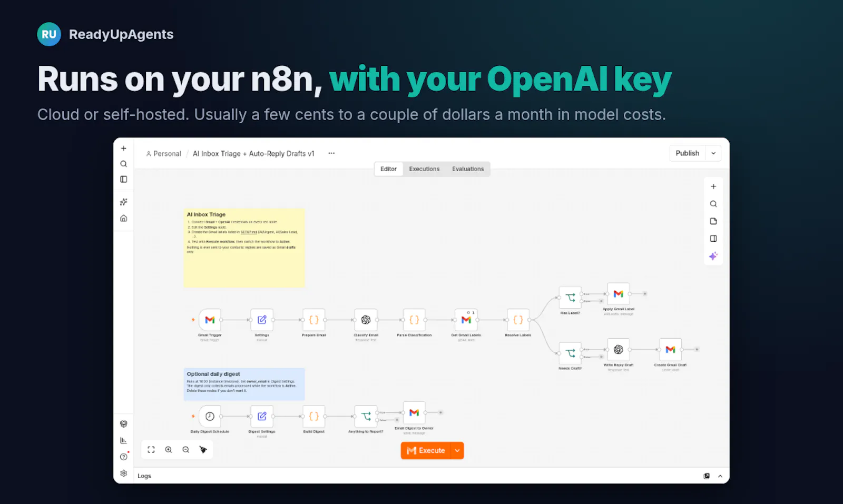Click the Publish button
Image resolution: width=843 pixels, height=504 pixels.
coord(688,153)
